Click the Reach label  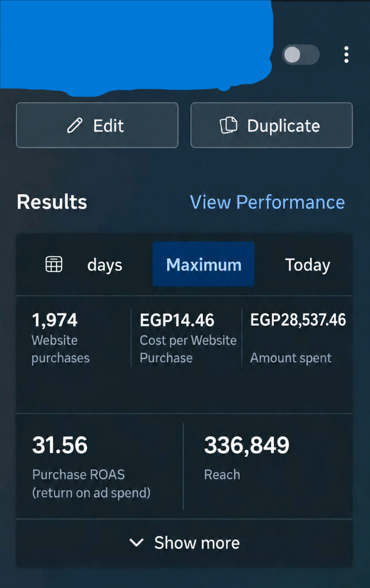click(222, 475)
